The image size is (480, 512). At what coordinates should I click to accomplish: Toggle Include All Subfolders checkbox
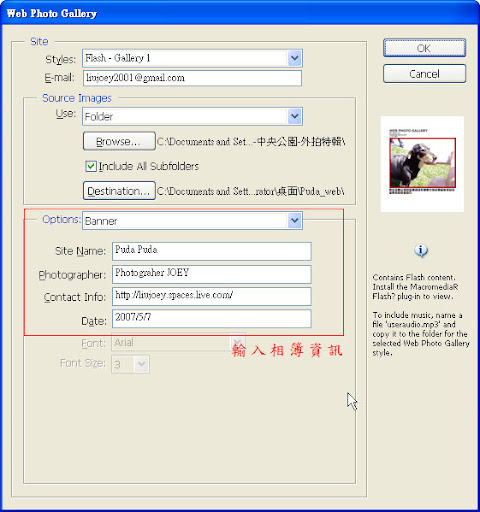point(91,166)
